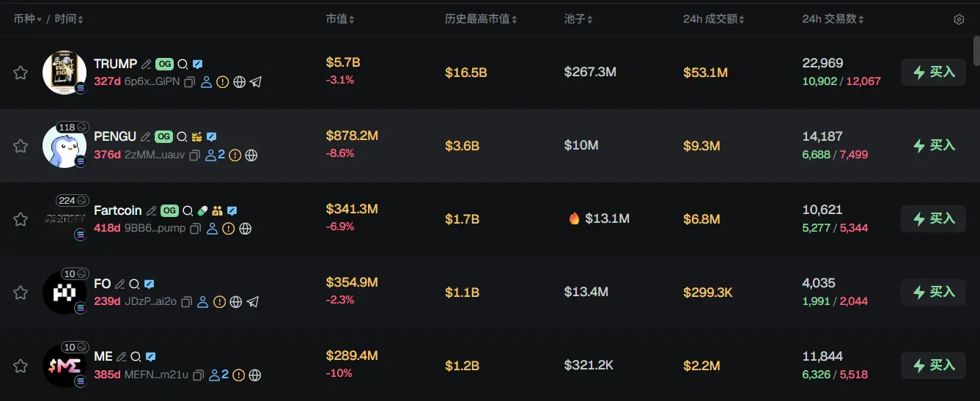Click the holders person icon in ME row
This screenshot has height=401, width=980.
[x=214, y=375]
